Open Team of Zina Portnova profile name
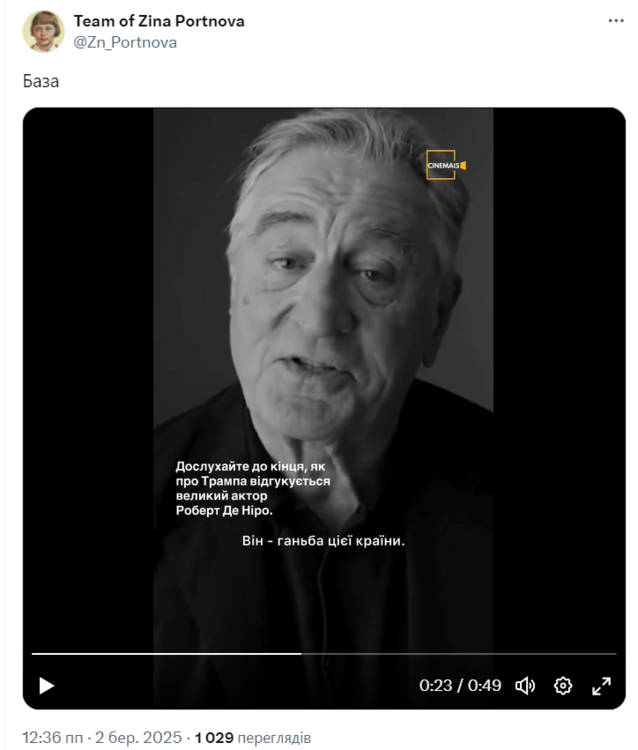This screenshot has height=750, width=638. click(x=159, y=21)
